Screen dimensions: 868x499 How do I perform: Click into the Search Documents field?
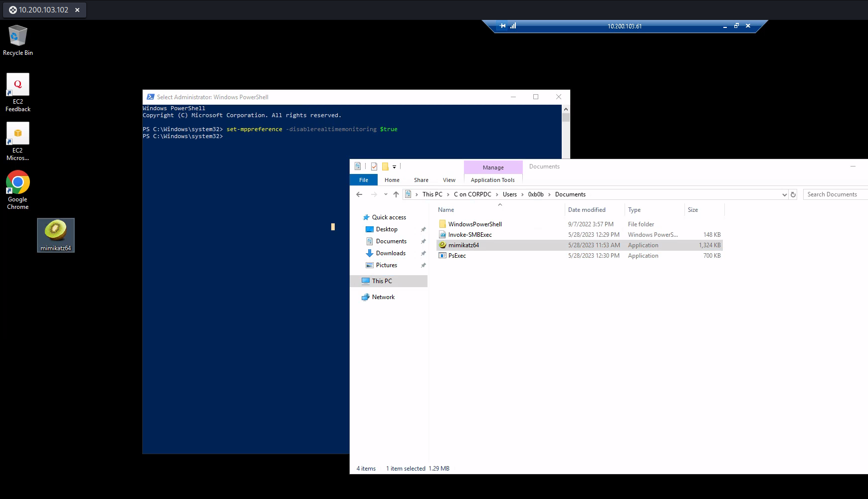(x=834, y=194)
